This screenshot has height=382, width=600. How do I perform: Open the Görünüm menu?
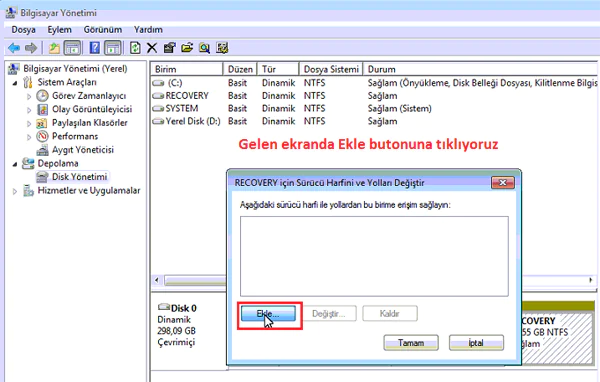103,29
